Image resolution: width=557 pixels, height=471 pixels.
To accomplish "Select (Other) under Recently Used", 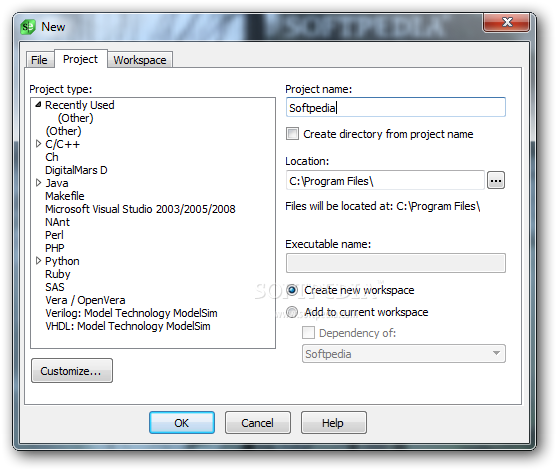I will pyautogui.click(x=76, y=118).
